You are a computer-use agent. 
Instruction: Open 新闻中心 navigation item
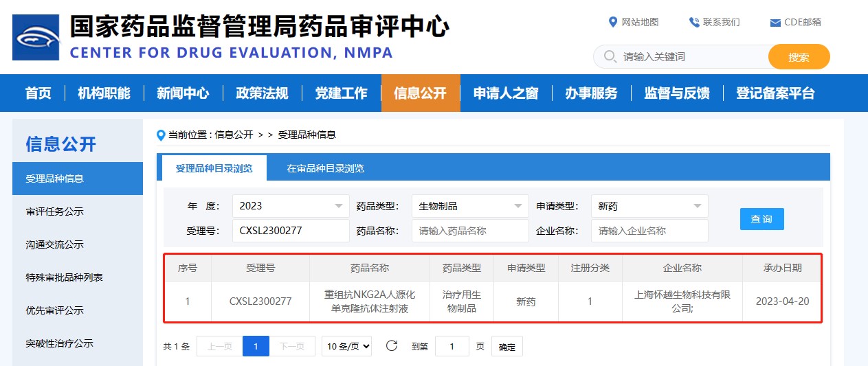coord(183,93)
